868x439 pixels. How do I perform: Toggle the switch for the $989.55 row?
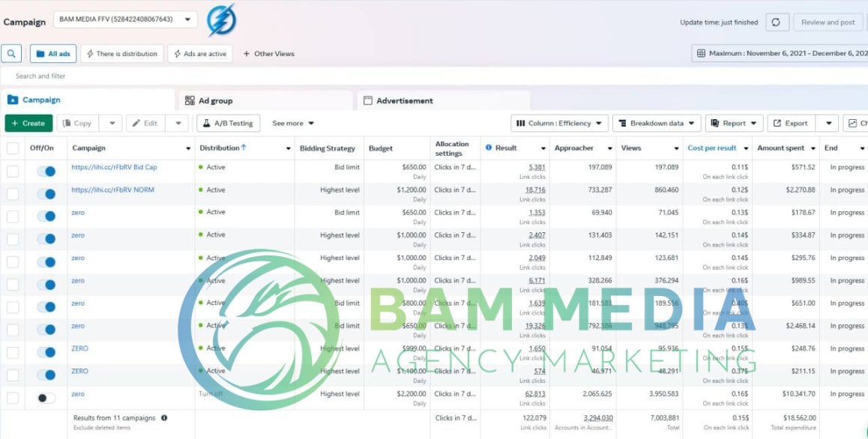(46, 285)
